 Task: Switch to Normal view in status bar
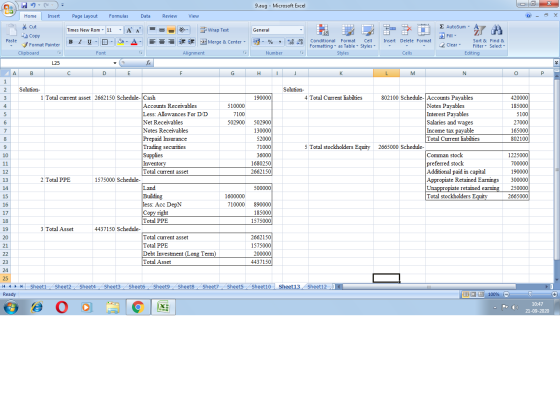pos(466,295)
